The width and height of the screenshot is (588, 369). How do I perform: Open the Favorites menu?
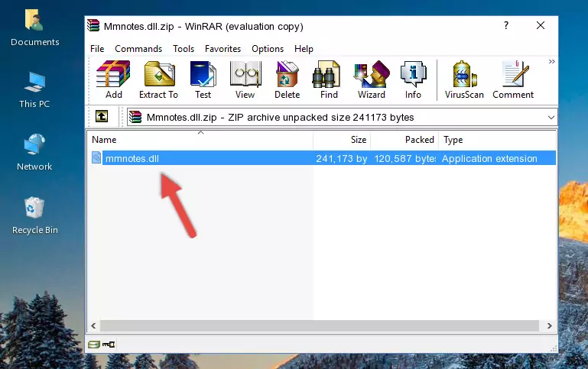pos(223,49)
